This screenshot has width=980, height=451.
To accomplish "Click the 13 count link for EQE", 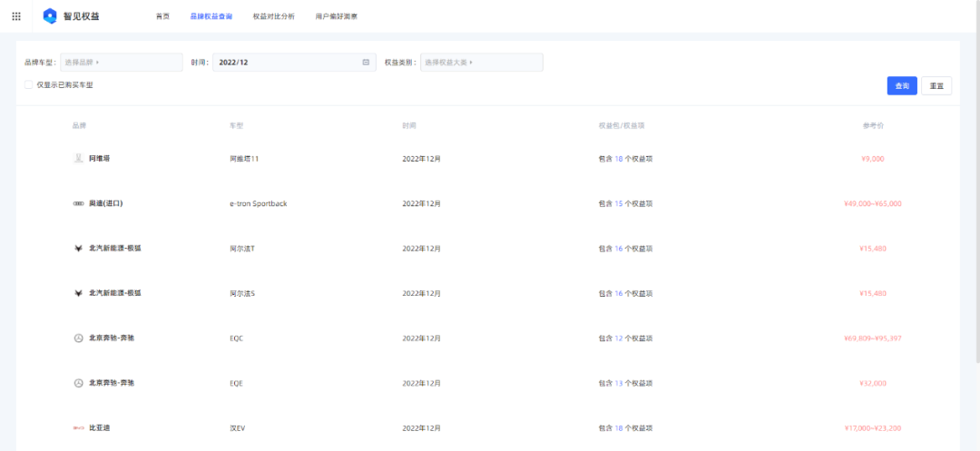I will [619, 383].
